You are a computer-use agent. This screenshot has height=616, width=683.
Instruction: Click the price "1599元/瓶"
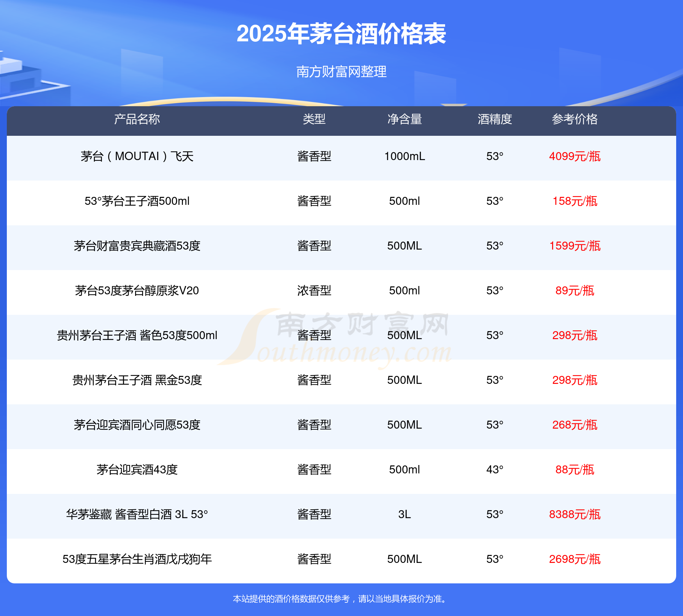coord(575,246)
